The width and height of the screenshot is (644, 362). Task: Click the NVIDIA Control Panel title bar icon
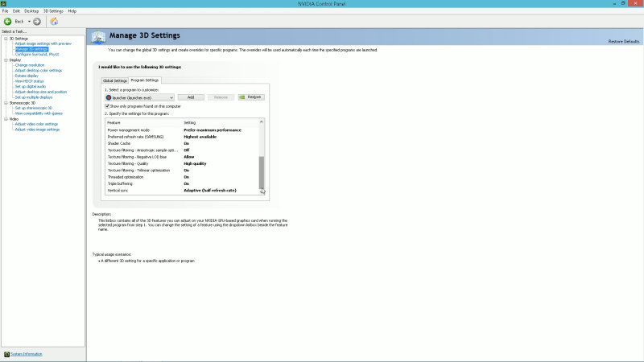3,3
